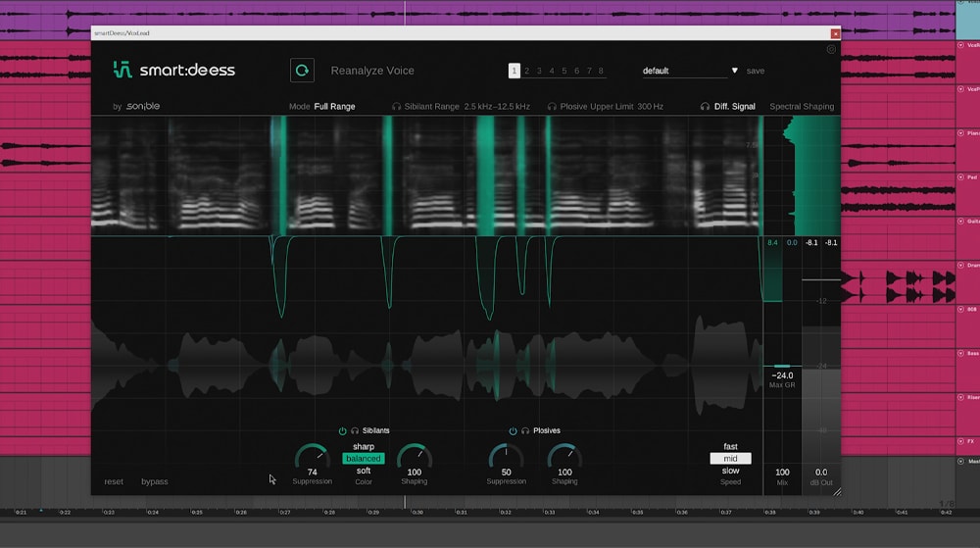Select state slot 8
The image size is (980, 548).
[x=602, y=71]
